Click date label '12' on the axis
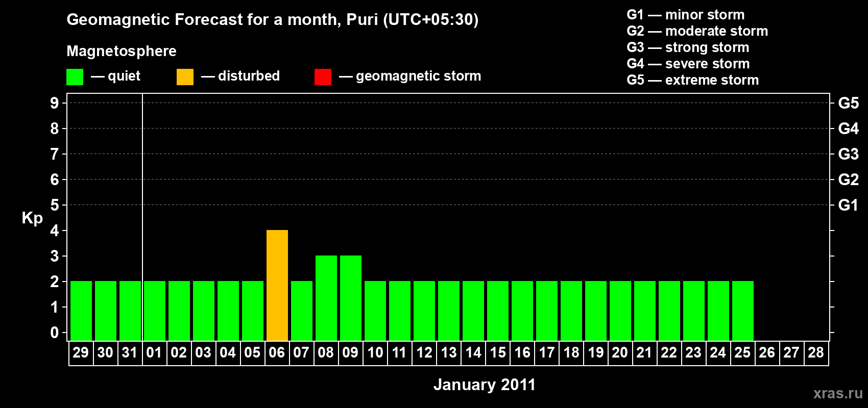The height and width of the screenshot is (408, 868). pyautogui.click(x=424, y=352)
